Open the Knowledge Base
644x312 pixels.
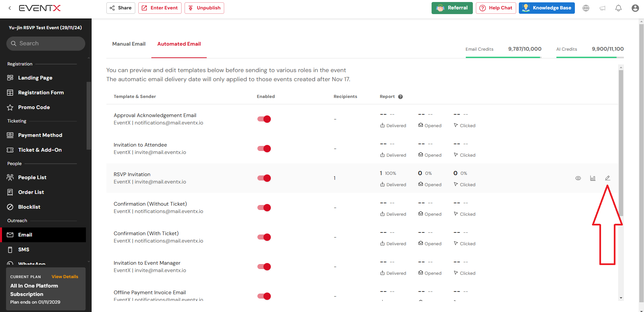(547, 8)
